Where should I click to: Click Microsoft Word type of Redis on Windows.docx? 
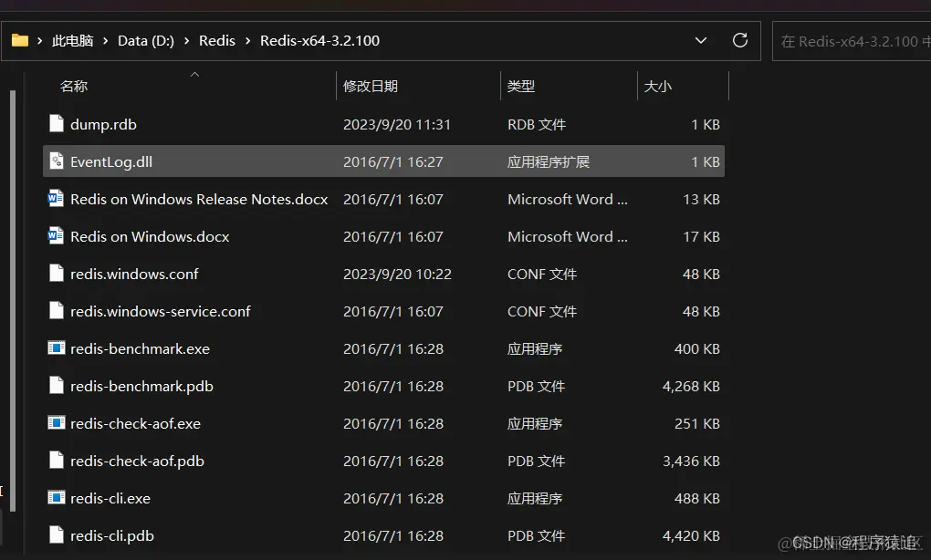(567, 237)
